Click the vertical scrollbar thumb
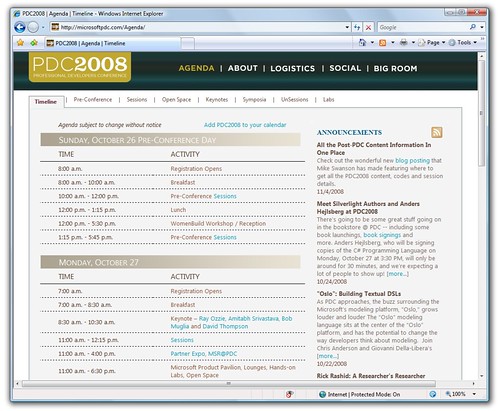Viewport: 500px width, 411px height. (481, 113)
